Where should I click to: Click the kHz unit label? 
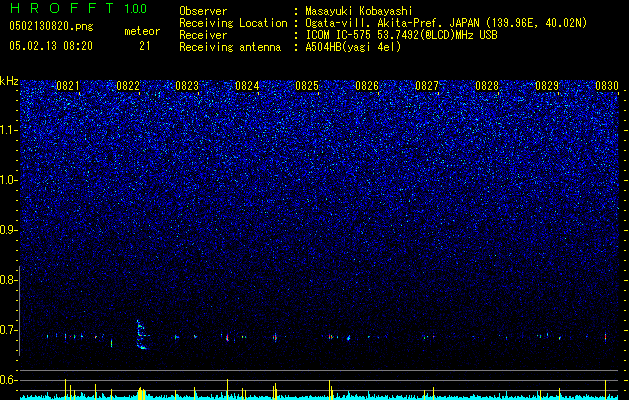click(9, 81)
